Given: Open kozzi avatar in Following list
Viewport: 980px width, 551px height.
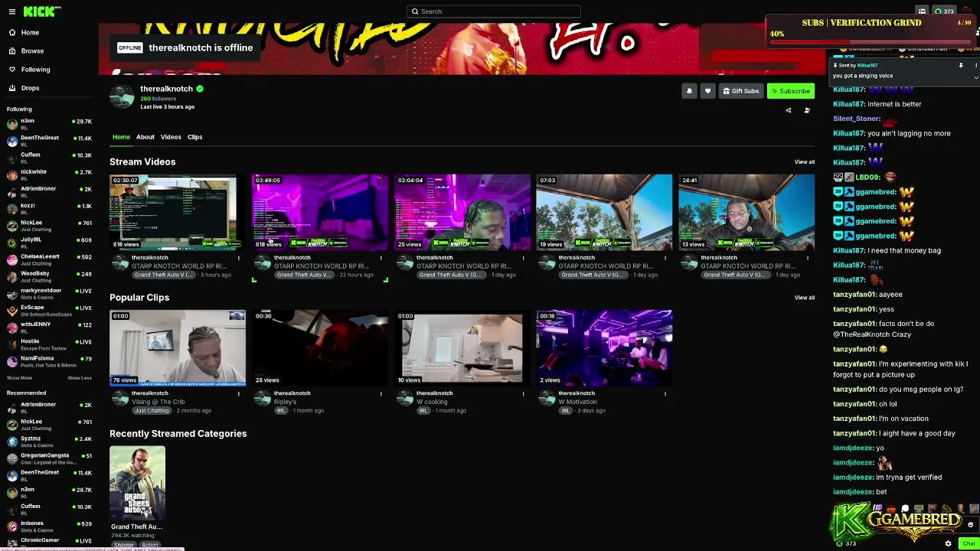Looking at the screenshot, I should pos(12,207).
